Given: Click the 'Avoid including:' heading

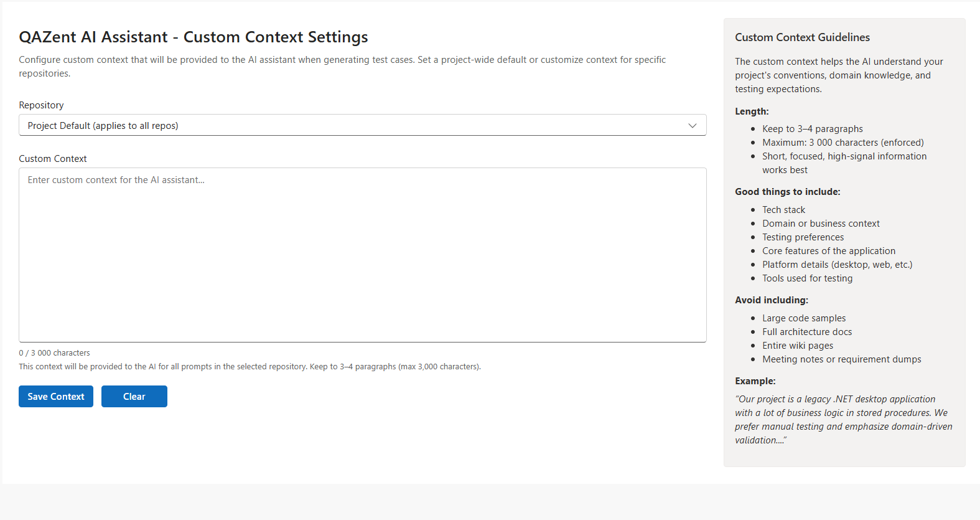Looking at the screenshot, I should point(772,300).
